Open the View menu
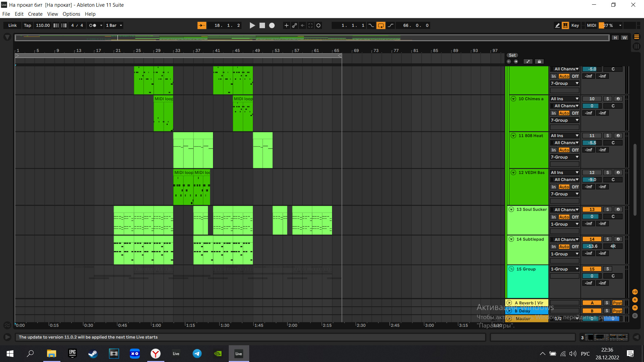The image size is (644, 362). pos(52,14)
